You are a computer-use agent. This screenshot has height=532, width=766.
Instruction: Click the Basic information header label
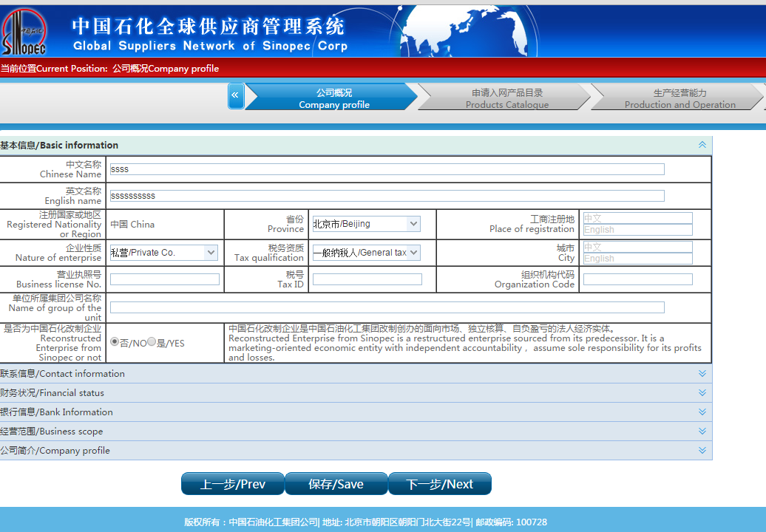pos(59,145)
